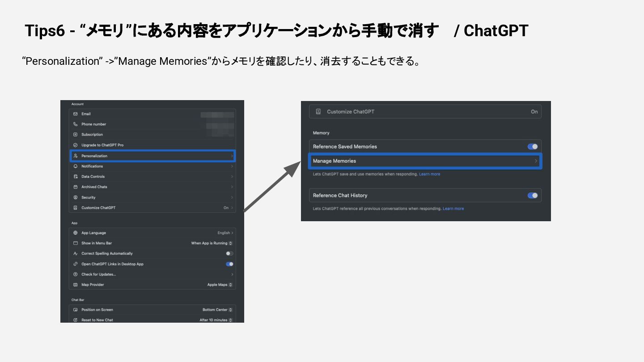Viewport: 644px width, 362px height.
Task: Expand Personalization via its chevron
Action: 232,156
